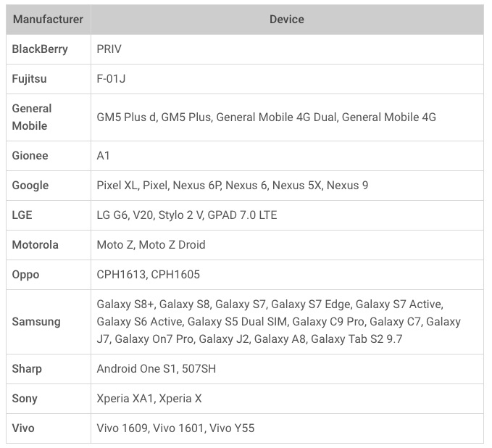492x448 pixels.
Task: Click the GM5 Plus d device list
Action: pyautogui.click(x=266, y=117)
